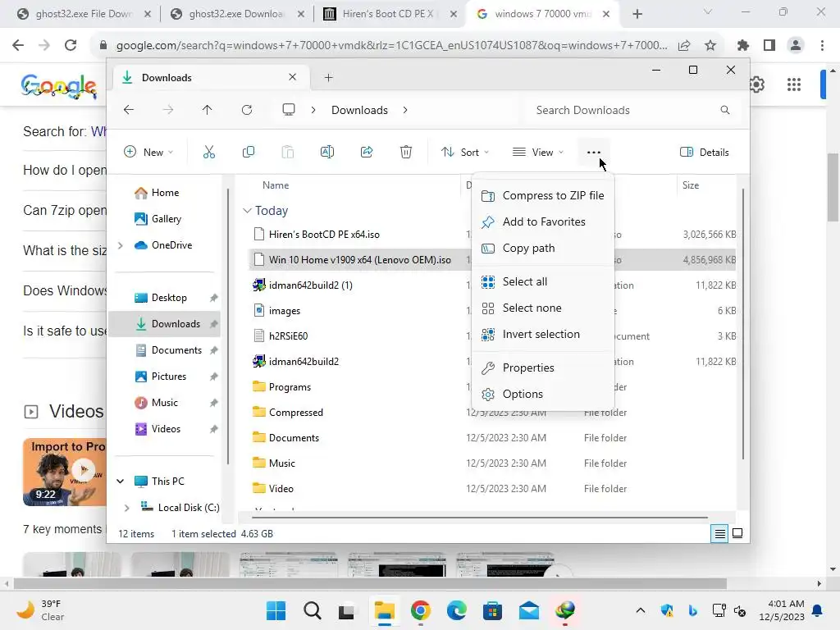Screen dimensions: 840x630
Task: Collapse the Today group chevron
Action: click(247, 211)
